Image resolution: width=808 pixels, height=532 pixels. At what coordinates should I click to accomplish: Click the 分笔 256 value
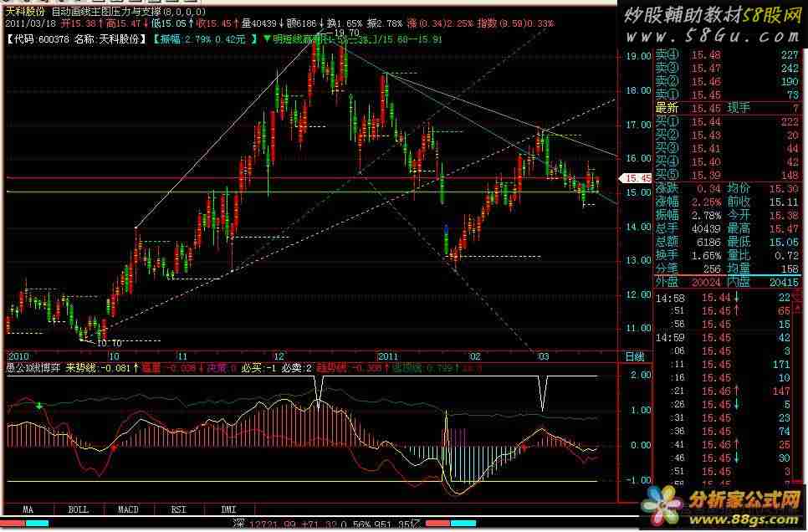(x=713, y=269)
